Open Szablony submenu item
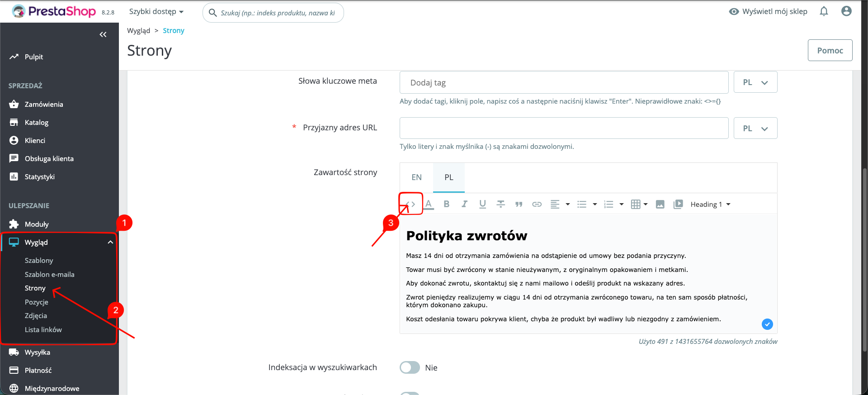 click(39, 261)
